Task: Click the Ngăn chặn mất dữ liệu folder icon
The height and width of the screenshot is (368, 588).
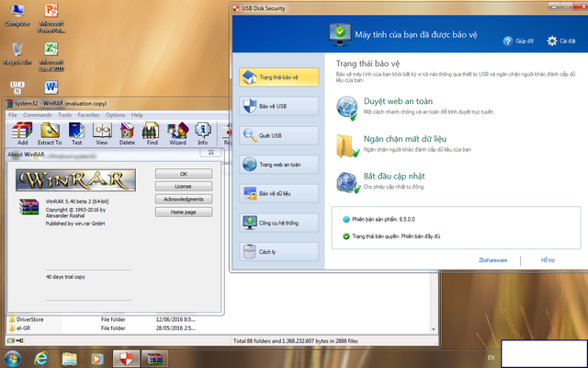Action: point(347,145)
